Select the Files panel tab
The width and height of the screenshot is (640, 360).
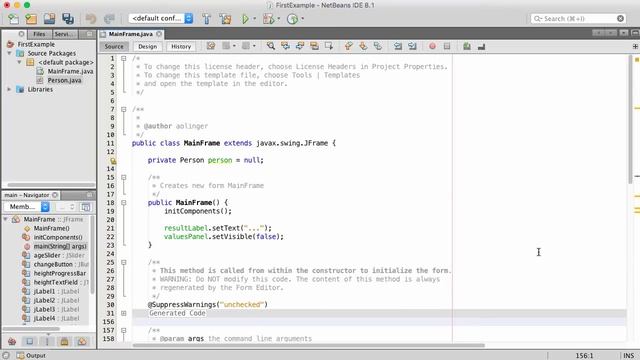coord(39,34)
